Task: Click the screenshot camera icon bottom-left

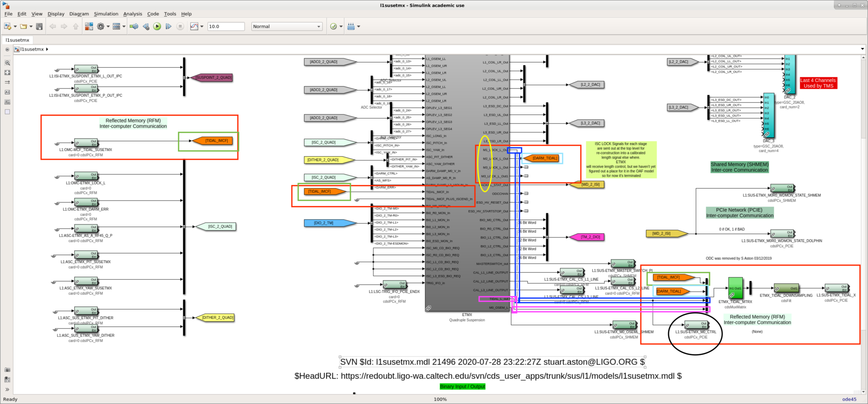Action: tap(7, 370)
